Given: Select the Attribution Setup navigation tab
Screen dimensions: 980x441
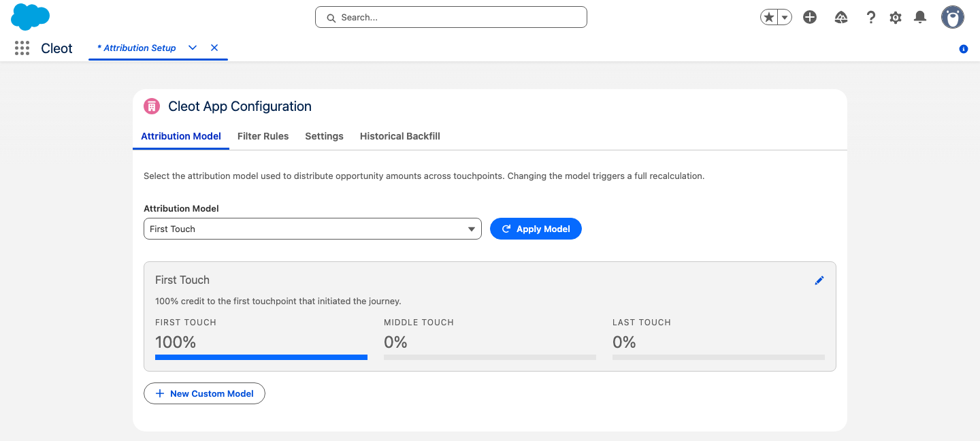Looking at the screenshot, I should pos(136,48).
